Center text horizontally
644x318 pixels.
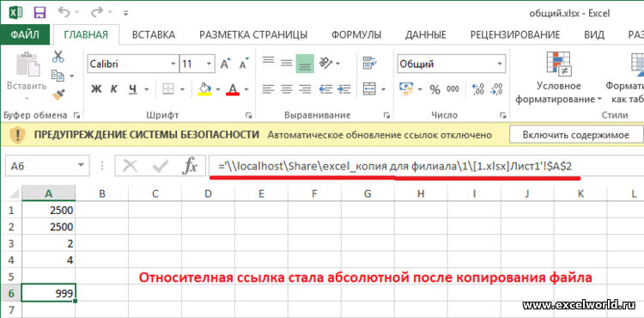[x=286, y=89]
